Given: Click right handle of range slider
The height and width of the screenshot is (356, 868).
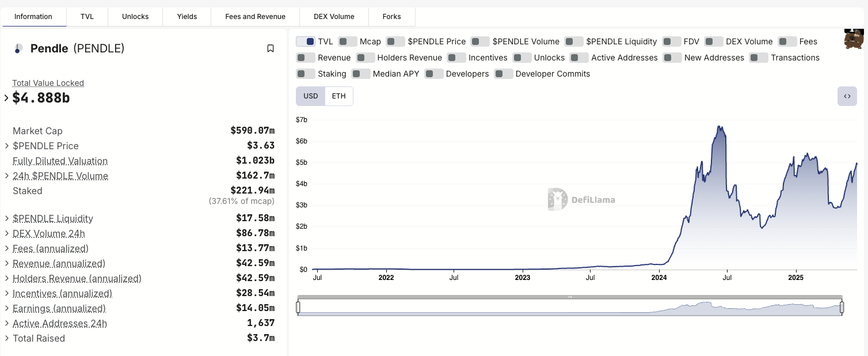Looking at the screenshot, I should [842, 308].
